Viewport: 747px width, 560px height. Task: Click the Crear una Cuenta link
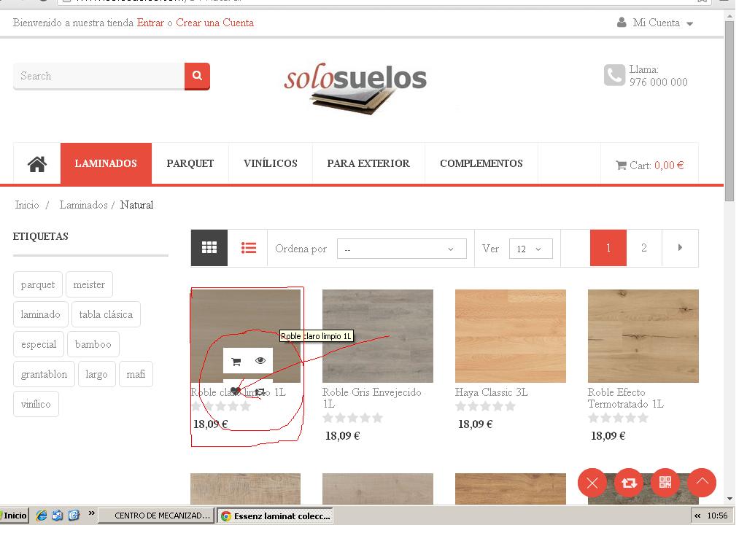tap(214, 23)
